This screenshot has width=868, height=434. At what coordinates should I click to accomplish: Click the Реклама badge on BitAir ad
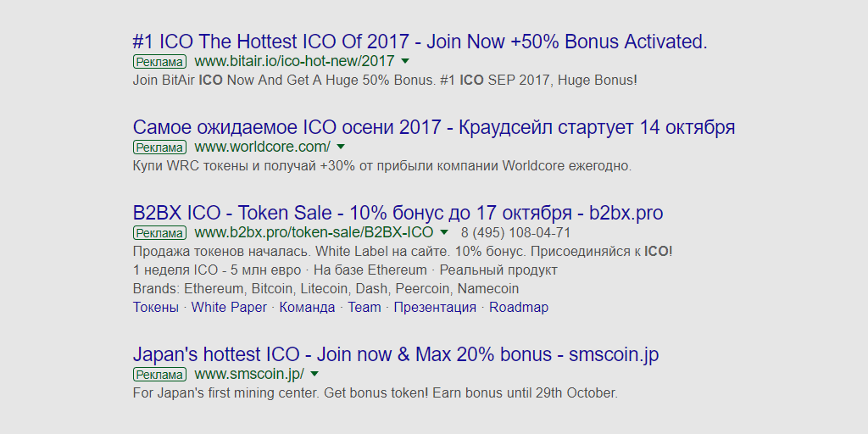[x=159, y=62]
